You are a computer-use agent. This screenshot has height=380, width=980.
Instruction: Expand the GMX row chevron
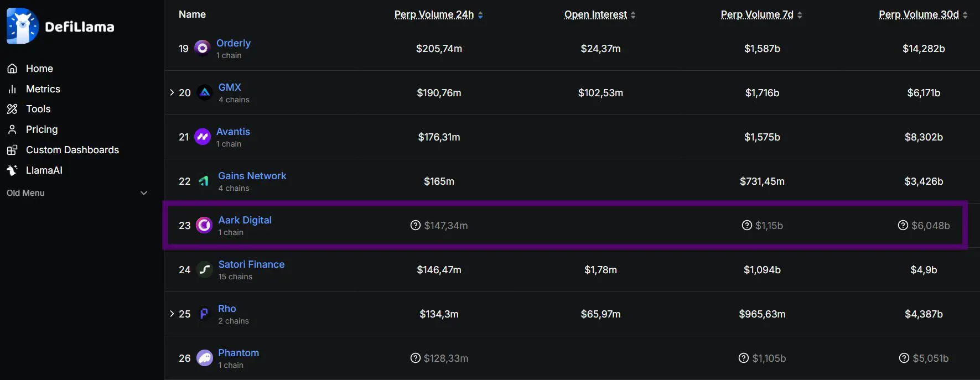172,92
